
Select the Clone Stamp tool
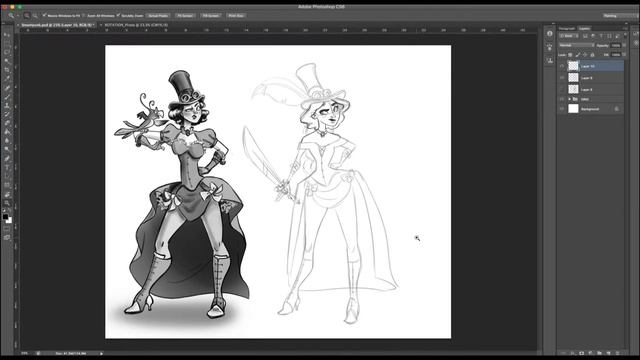tap(7, 105)
